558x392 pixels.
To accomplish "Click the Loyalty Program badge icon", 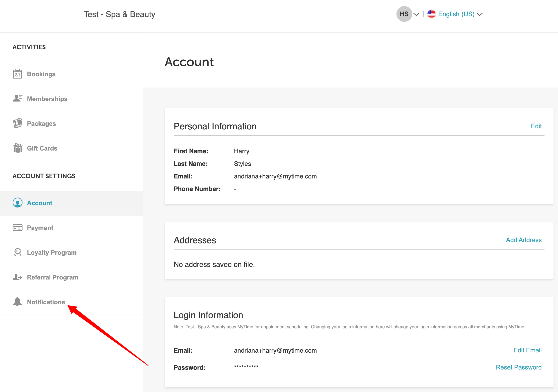I will pos(18,252).
